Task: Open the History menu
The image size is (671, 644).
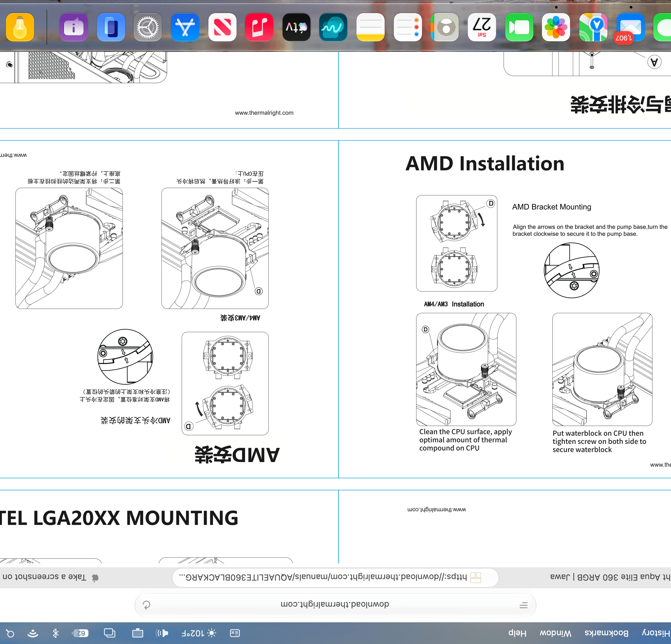Action: point(656,633)
